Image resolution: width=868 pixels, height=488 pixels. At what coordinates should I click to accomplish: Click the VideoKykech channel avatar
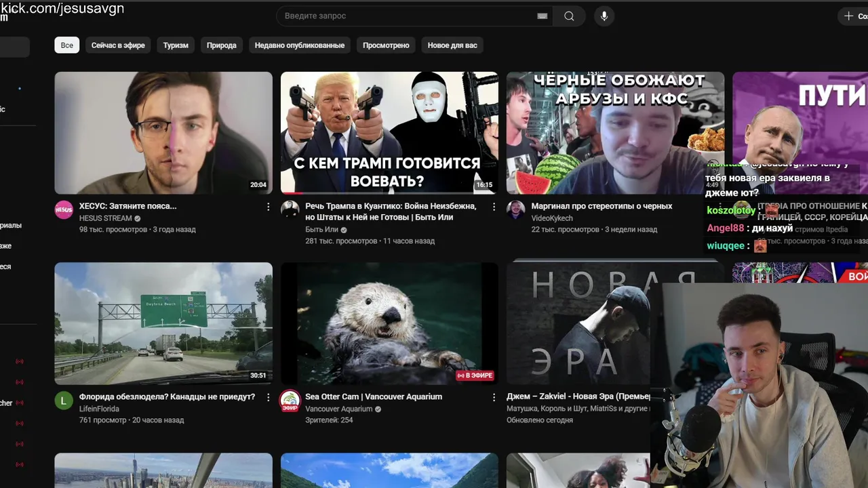[515, 209]
